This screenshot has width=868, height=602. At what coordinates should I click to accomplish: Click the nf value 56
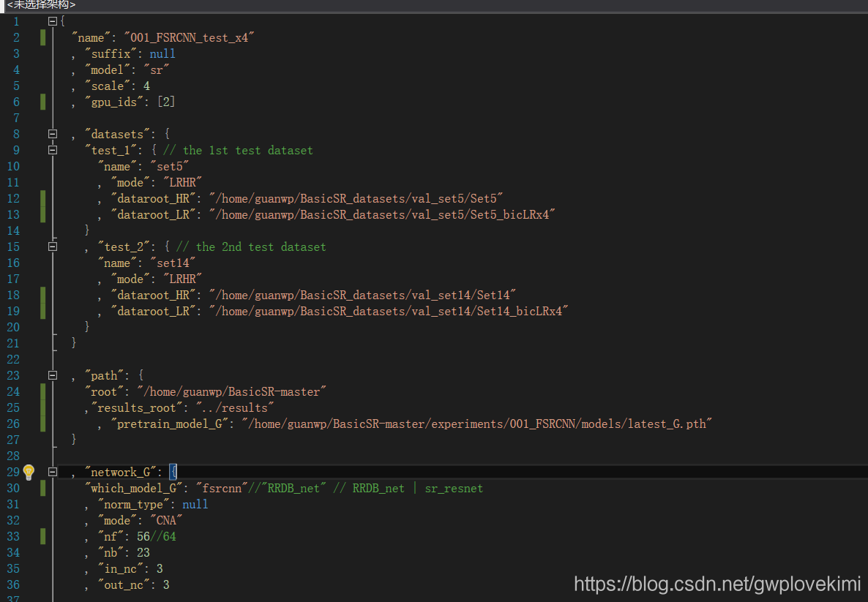point(143,536)
